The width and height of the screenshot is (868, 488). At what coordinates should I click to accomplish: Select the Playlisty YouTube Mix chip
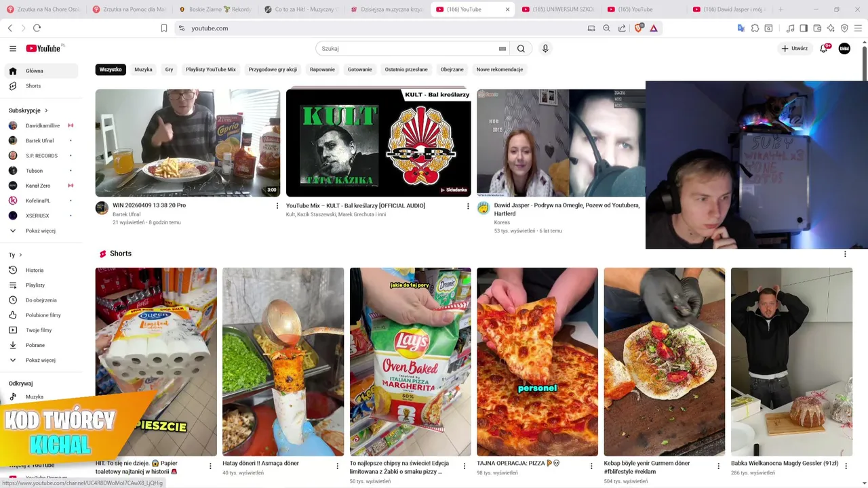(x=211, y=69)
